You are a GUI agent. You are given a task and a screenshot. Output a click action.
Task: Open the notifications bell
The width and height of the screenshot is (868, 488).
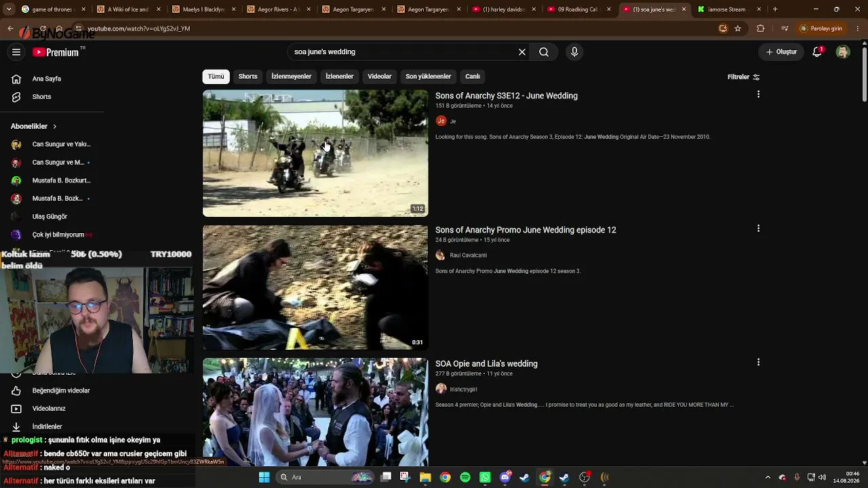817,52
